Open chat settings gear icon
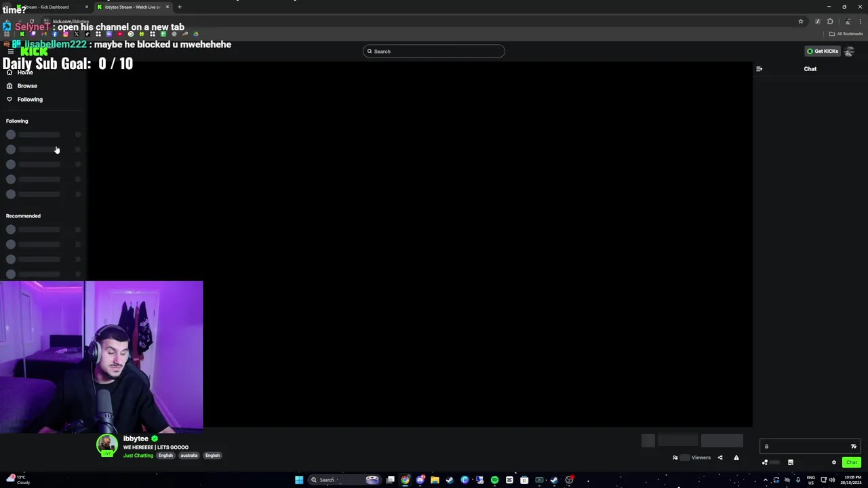This screenshot has width=868, height=488. [834, 462]
